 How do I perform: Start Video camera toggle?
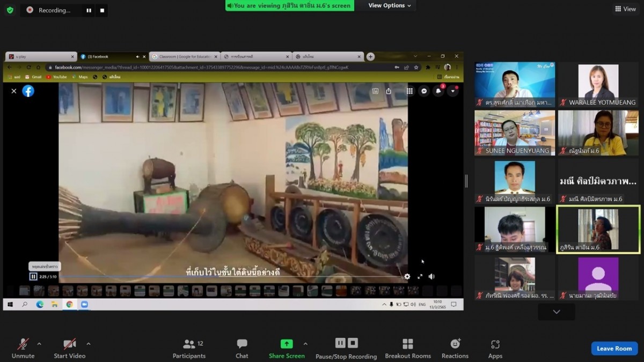[x=70, y=348]
